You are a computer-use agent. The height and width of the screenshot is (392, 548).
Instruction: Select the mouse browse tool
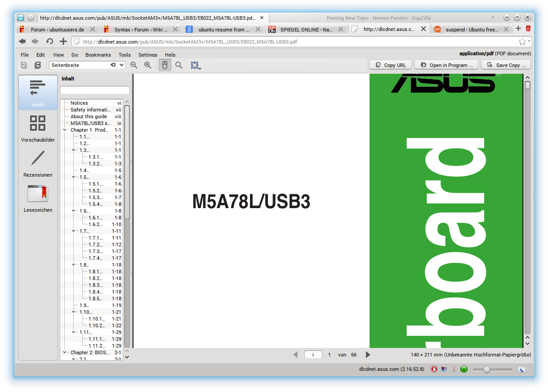(x=165, y=65)
